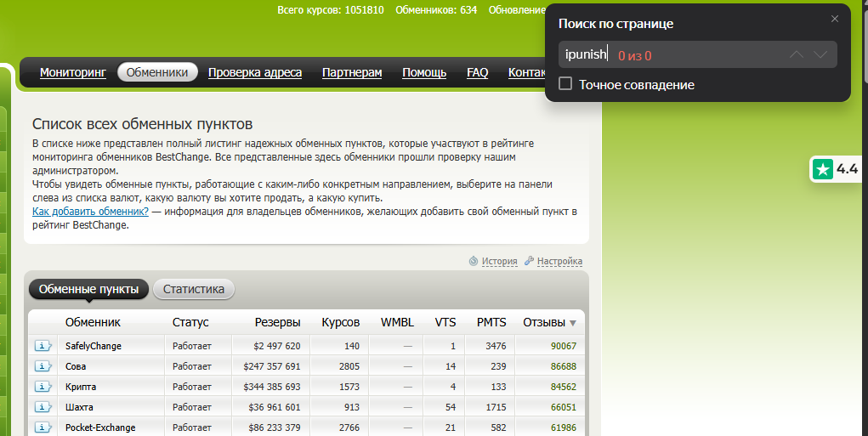Screen dimensions: 868x436
Task: Go to next search match arrow
Action: [820, 54]
